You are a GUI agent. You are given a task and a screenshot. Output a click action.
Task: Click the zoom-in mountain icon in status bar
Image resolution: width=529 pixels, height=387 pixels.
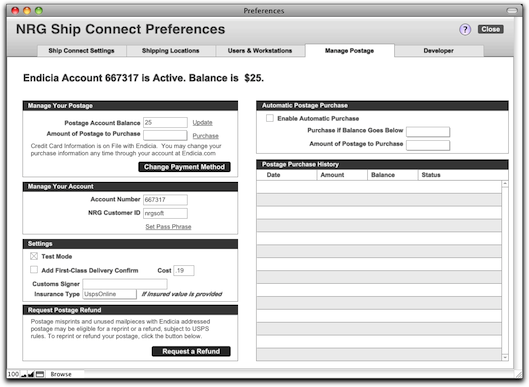click(31, 374)
